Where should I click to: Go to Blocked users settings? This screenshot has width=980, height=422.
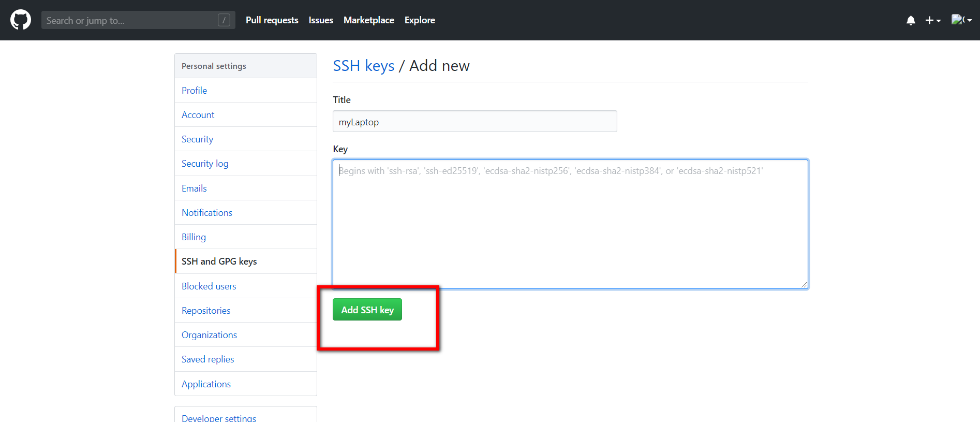(x=209, y=286)
